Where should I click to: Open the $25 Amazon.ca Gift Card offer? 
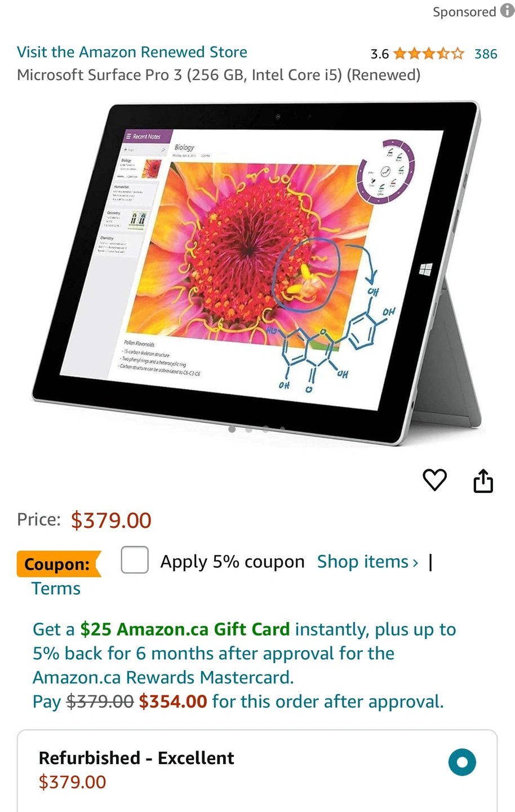click(x=185, y=629)
